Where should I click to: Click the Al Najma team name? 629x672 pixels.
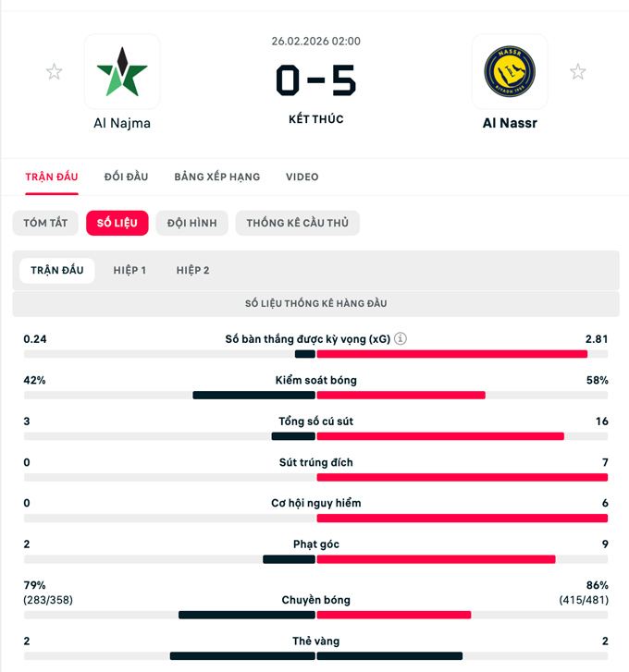pos(122,123)
